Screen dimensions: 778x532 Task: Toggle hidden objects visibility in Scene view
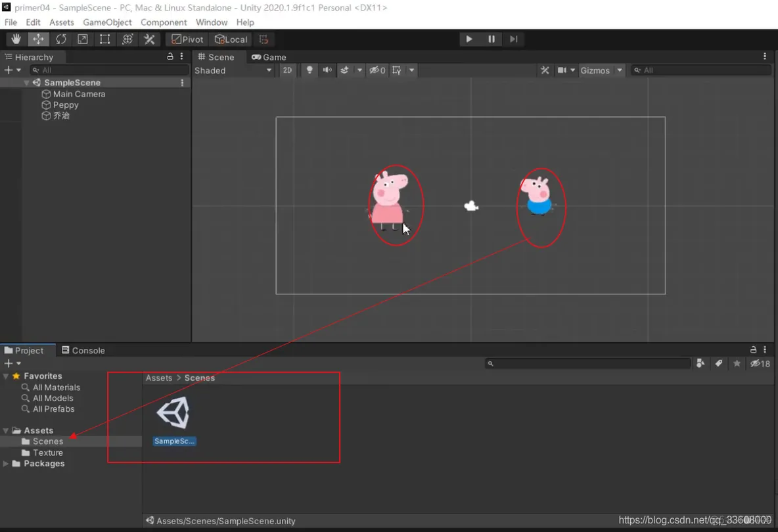(377, 70)
